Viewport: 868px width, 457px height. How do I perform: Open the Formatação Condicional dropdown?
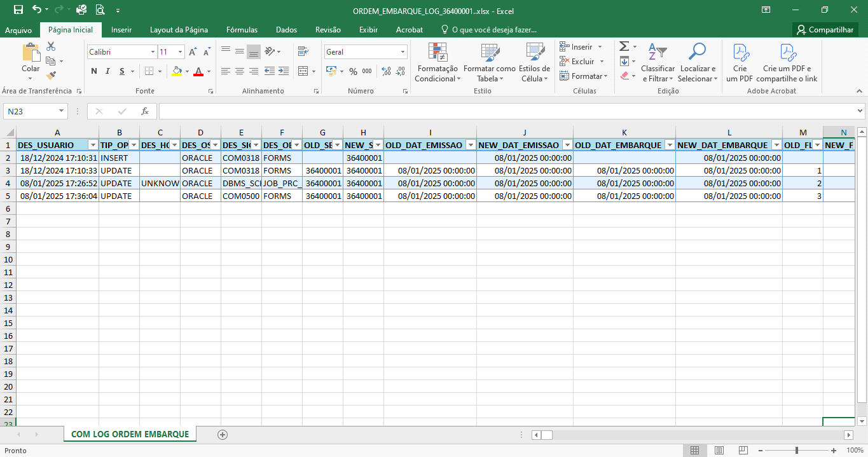click(x=436, y=62)
